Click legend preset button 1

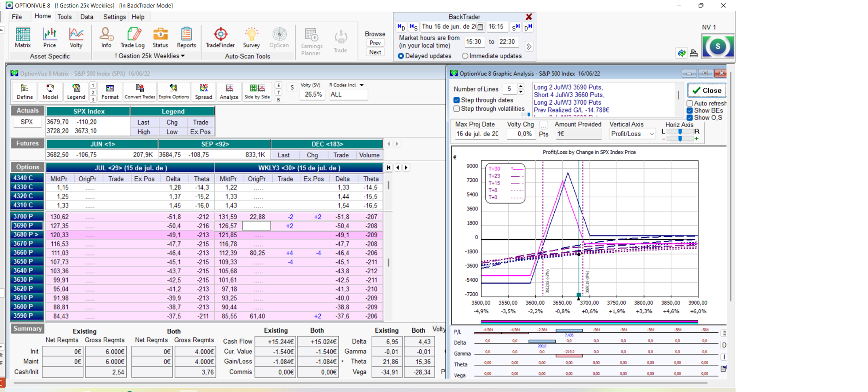(93, 85)
